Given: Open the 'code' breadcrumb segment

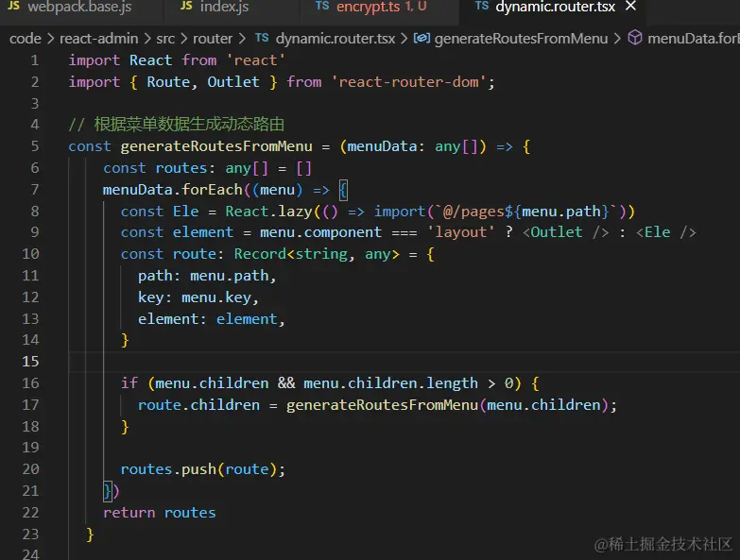Looking at the screenshot, I should [x=25, y=38].
